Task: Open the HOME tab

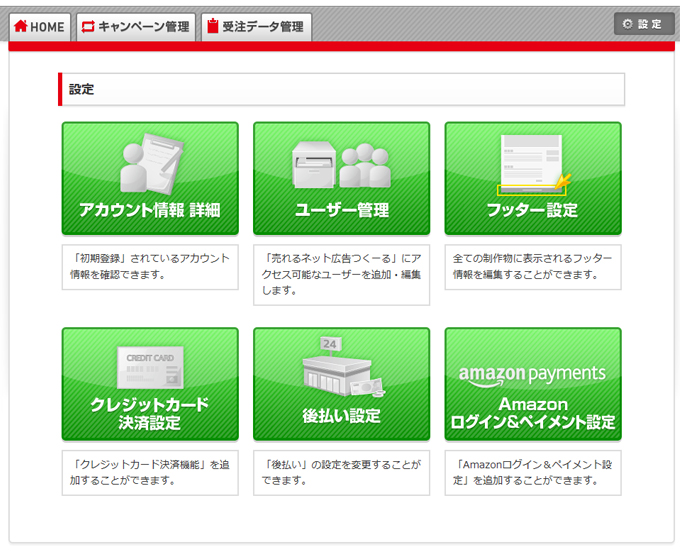Action: 40,27
